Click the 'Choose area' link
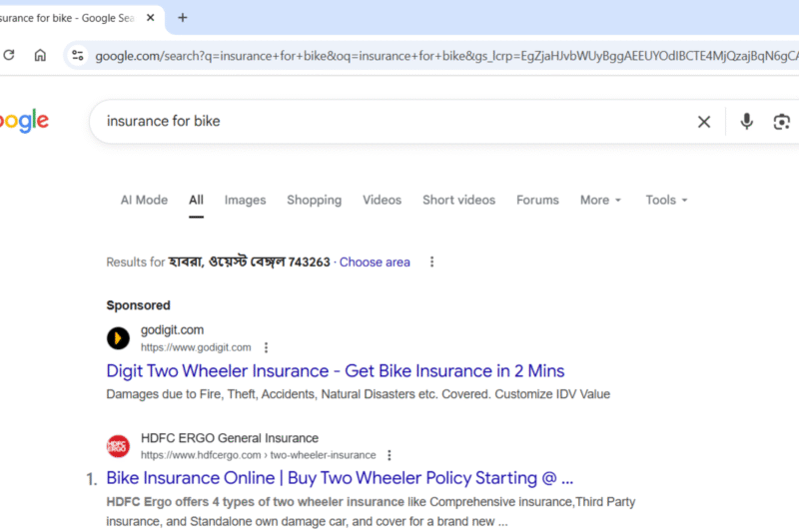Screen dimensions: 799x532 click(x=375, y=263)
